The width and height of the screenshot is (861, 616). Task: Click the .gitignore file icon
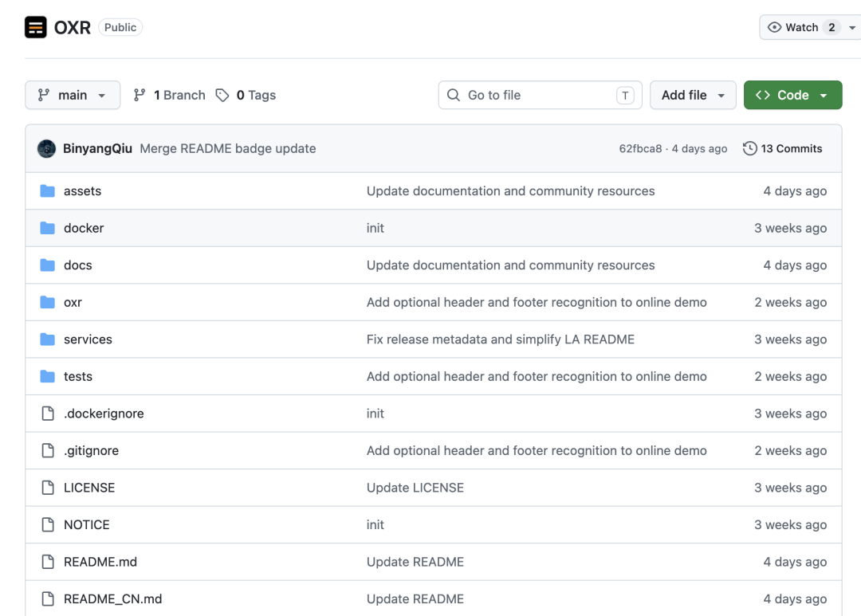[x=48, y=450]
